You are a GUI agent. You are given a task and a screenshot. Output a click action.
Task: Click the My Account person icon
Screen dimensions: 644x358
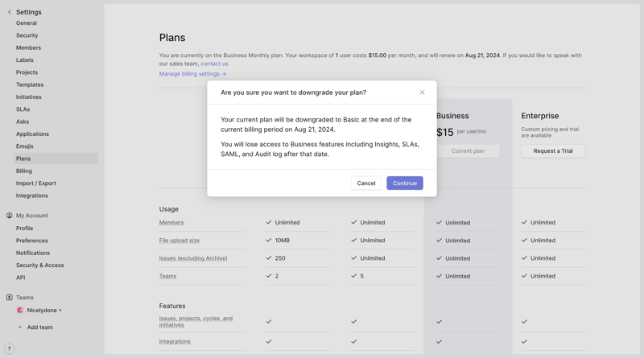click(10, 216)
